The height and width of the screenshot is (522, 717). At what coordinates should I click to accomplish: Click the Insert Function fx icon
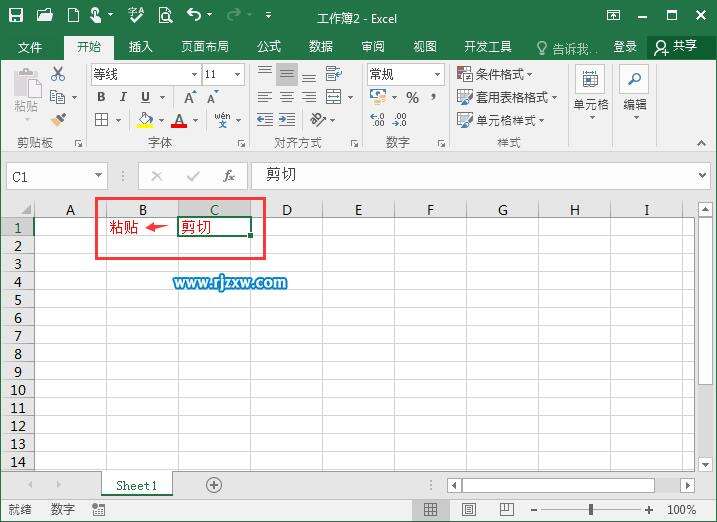(x=228, y=176)
